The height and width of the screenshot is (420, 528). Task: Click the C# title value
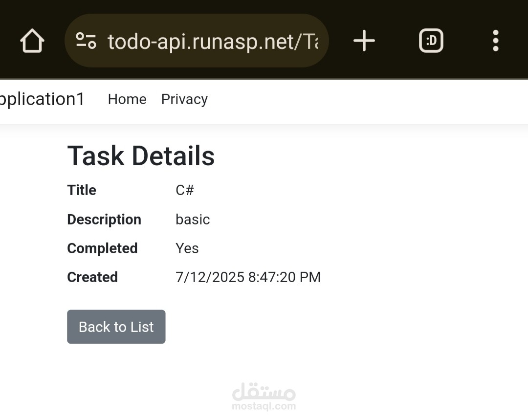tap(185, 190)
